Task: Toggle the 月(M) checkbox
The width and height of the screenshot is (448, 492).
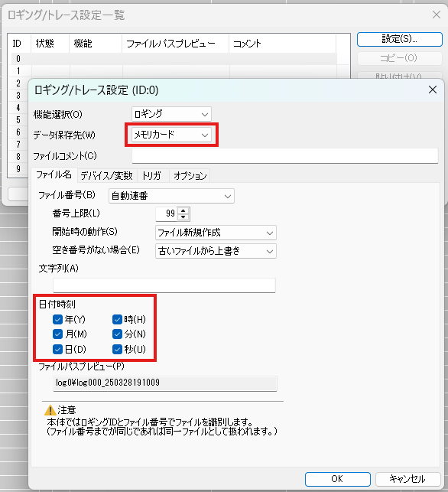Action: (57, 334)
